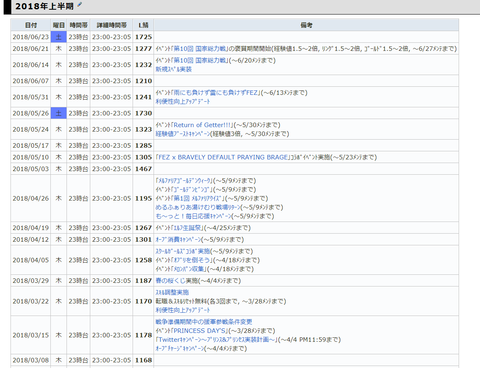Click the 備考 column header
Image resolution: width=480 pixels, height=368 pixels.
click(x=306, y=25)
